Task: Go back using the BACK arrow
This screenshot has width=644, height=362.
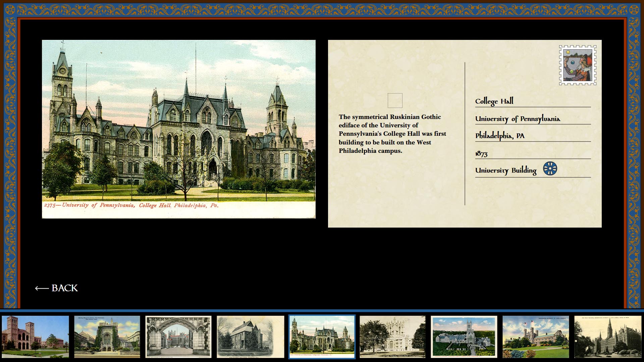Action: (x=56, y=288)
